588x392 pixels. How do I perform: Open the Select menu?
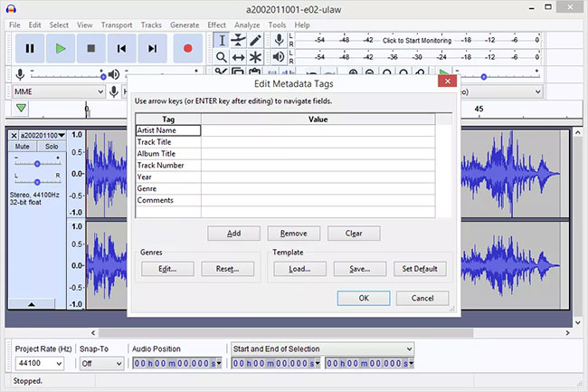(59, 24)
